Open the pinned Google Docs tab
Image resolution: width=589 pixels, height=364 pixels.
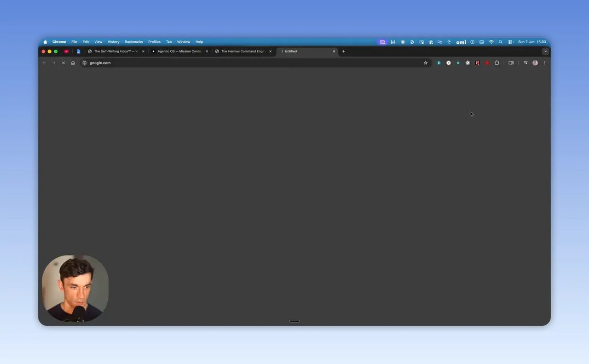(79, 51)
